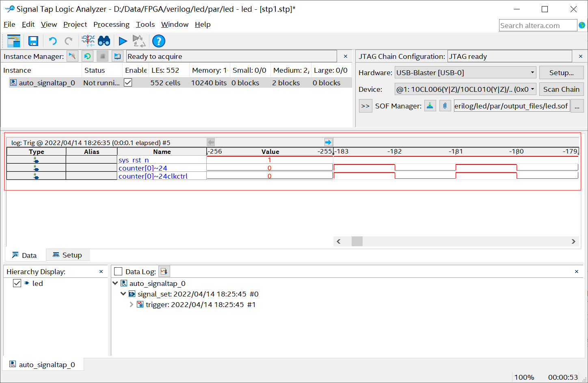588x383 pixels.
Task: Open the Project menu
Action: point(75,24)
